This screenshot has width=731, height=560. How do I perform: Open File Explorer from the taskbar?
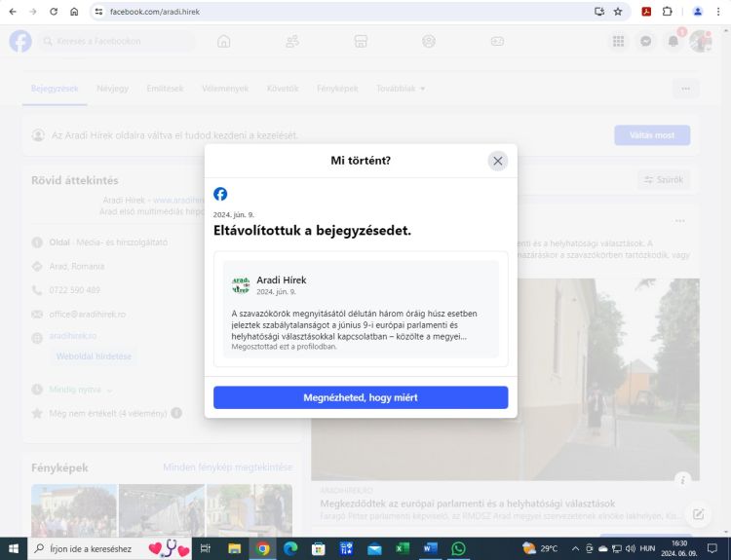click(234, 548)
